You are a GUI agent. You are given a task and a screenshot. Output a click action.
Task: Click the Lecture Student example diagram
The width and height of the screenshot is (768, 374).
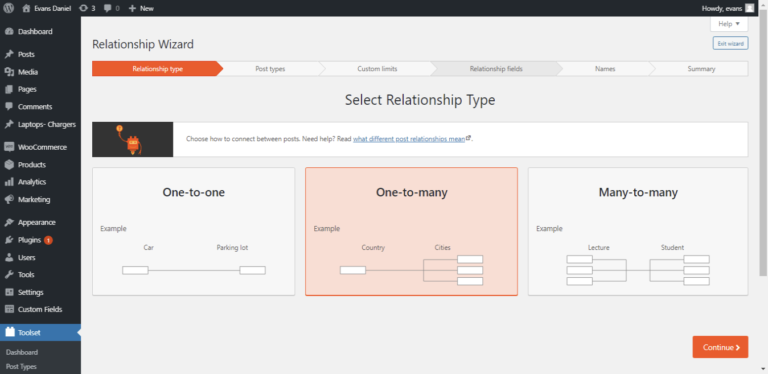638,270
